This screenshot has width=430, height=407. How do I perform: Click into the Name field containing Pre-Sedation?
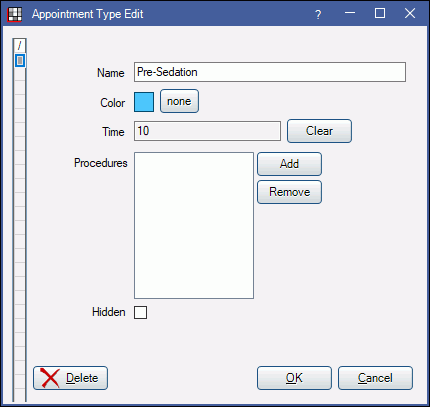pyautogui.click(x=270, y=72)
